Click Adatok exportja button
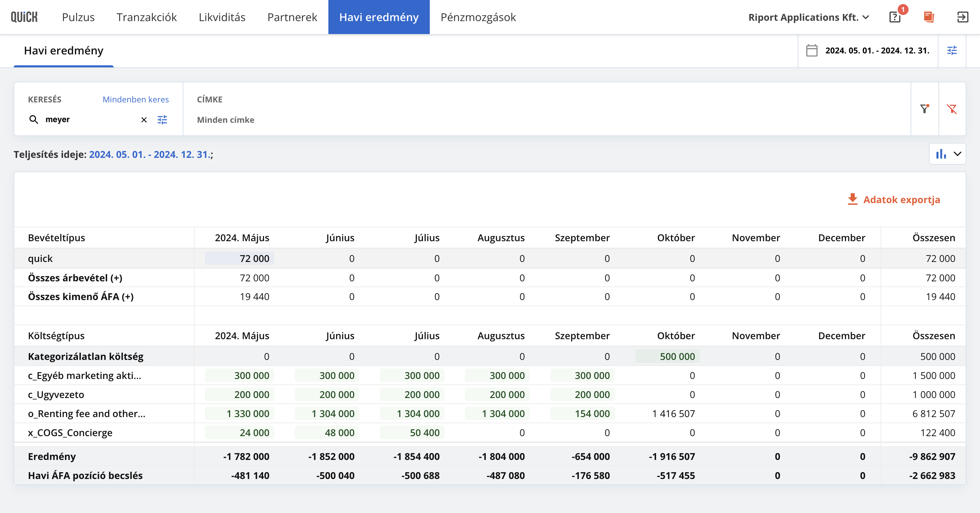This screenshot has height=513, width=980. pos(894,199)
